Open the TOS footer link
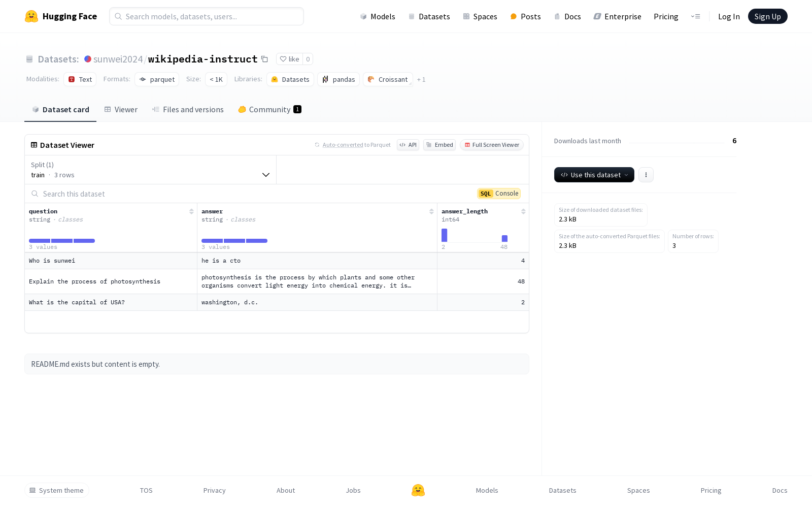Viewport: 812px width, 508px height. point(146,490)
